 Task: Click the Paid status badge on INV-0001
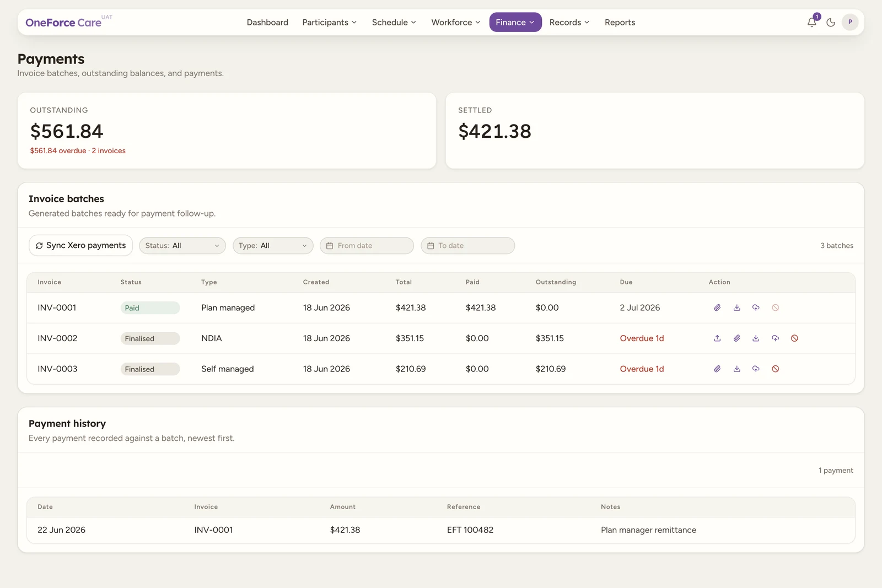pos(150,308)
